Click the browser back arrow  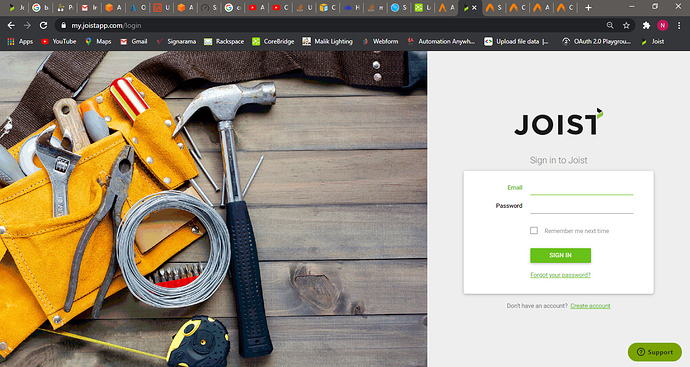tap(11, 26)
